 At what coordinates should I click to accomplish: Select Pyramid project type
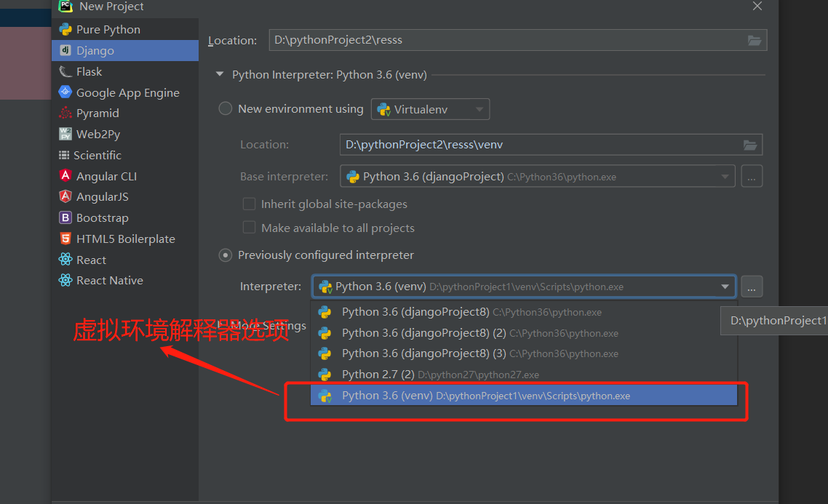(125, 113)
